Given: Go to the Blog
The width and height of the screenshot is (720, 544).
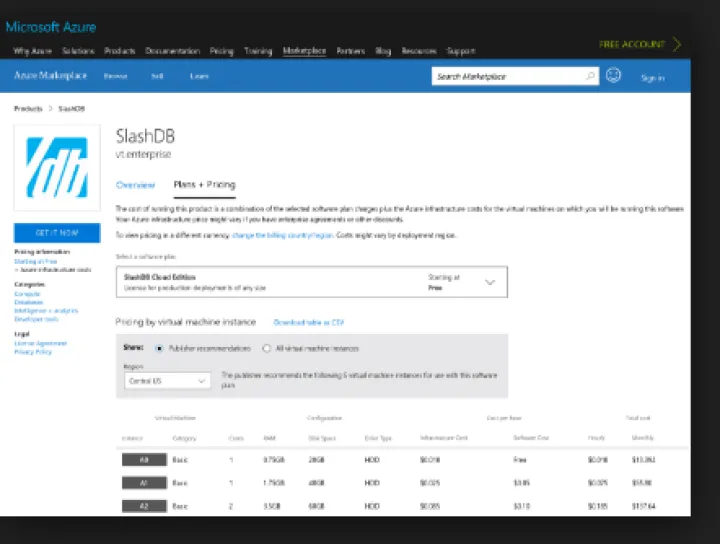Looking at the screenshot, I should [383, 51].
